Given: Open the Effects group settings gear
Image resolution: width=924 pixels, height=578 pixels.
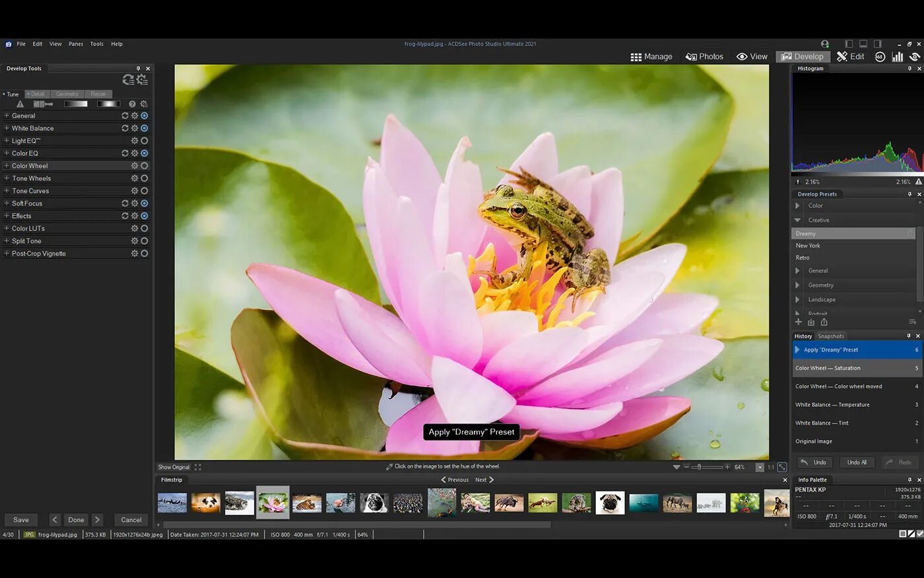Looking at the screenshot, I should click(x=135, y=216).
